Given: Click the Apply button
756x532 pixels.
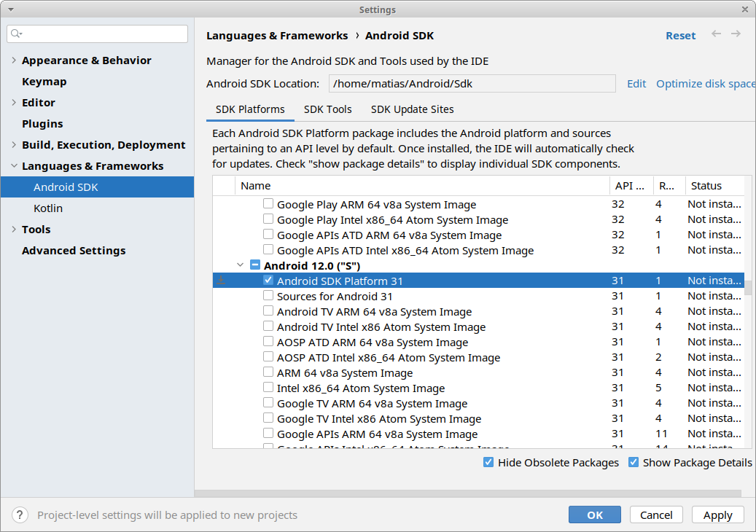Looking at the screenshot, I should pos(717,515).
